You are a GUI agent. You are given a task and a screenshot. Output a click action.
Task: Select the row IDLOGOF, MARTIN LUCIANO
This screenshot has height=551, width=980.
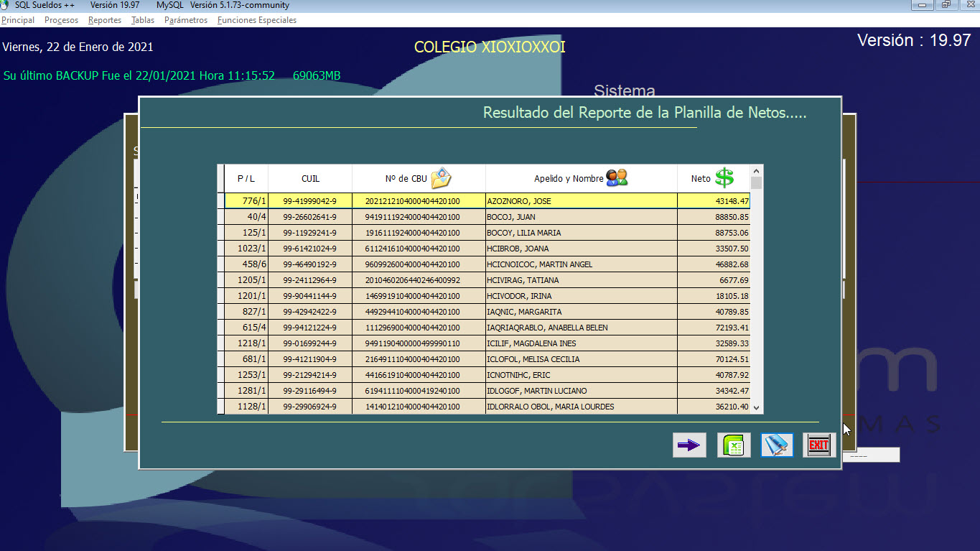tap(487, 391)
